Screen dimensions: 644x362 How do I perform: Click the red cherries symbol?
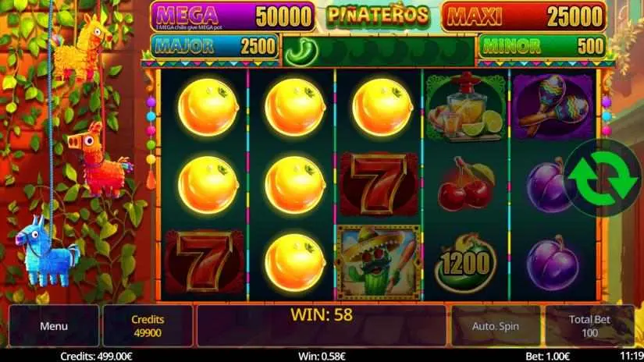pyautogui.click(x=466, y=184)
